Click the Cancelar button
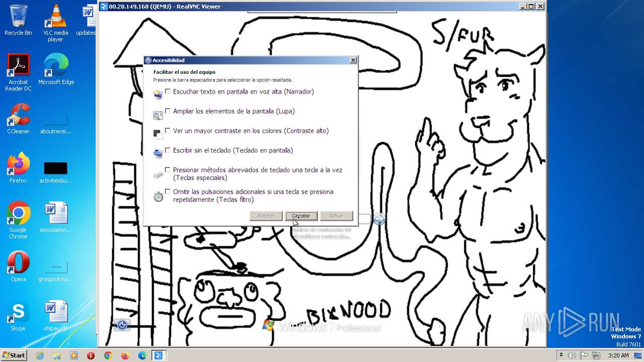Screen dimensions: 644x362 pos(301,216)
